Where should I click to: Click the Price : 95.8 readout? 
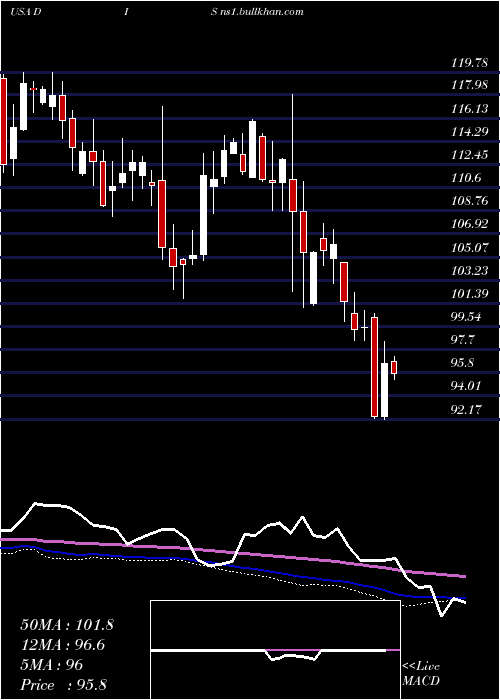[x=63, y=685]
